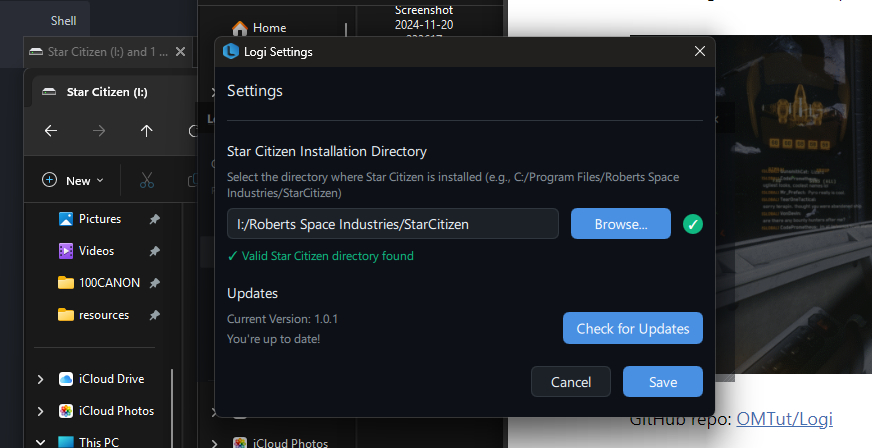
Task: Expand the iCloud Drive tree node
Action: click(40, 379)
